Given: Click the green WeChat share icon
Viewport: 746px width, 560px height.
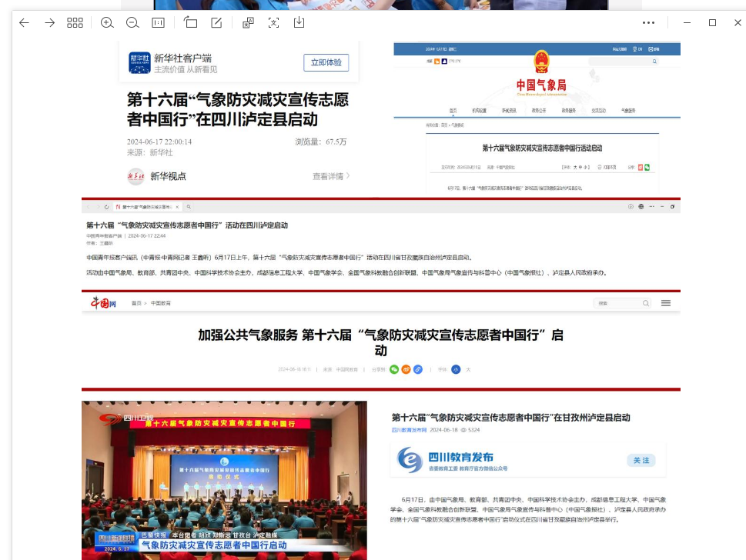Looking at the screenshot, I should click(x=394, y=369).
